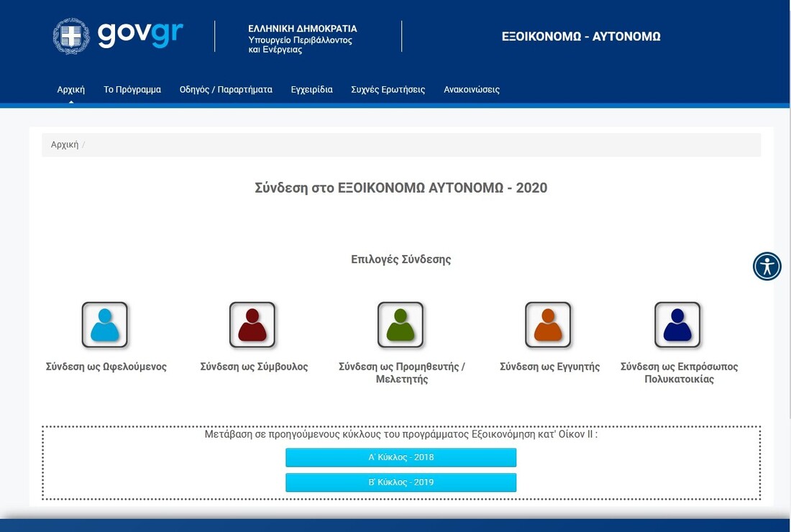Image resolution: width=791 pixels, height=532 pixels.
Task: Select "Εγχειρίδια" from the navigation bar
Action: pyautogui.click(x=311, y=89)
